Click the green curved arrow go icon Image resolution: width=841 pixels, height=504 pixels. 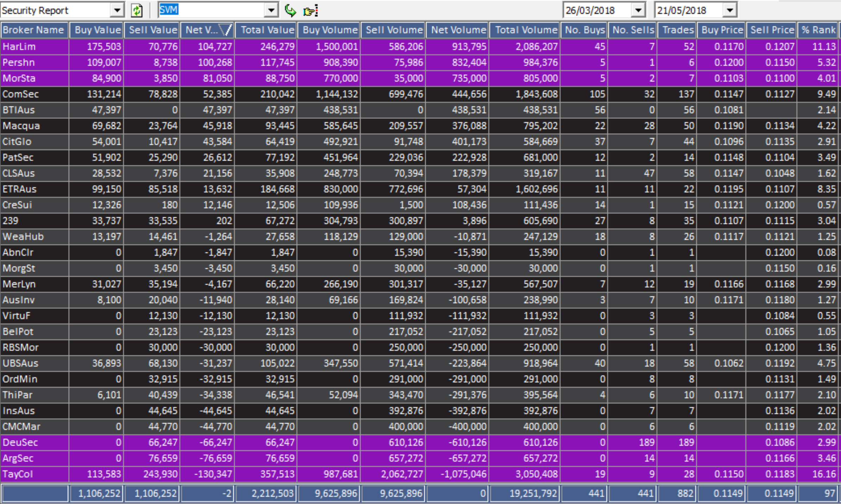[290, 10]
